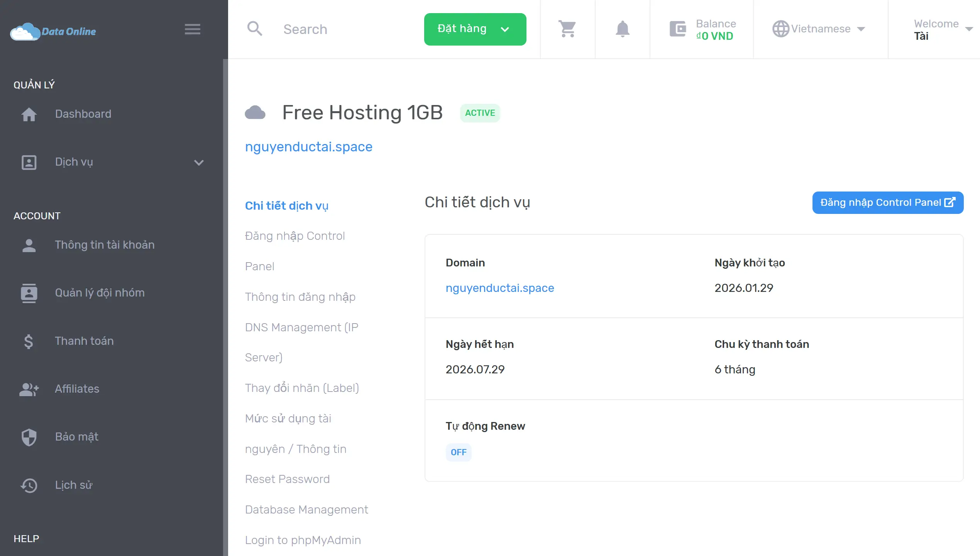Select Thông tin đăng nhập tab

[x=300, y=297]
